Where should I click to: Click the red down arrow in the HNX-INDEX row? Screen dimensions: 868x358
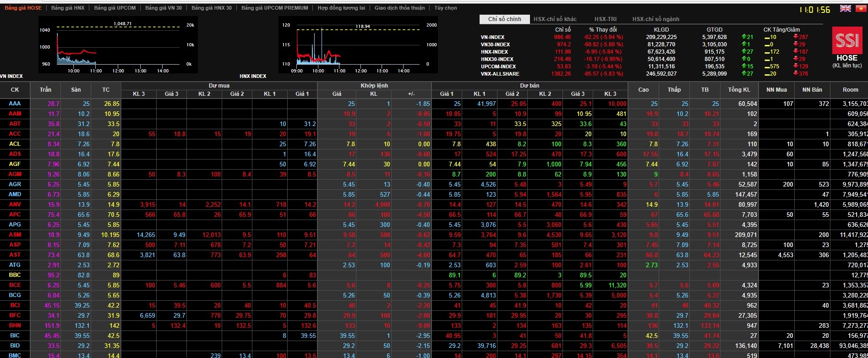tap(796, 52)
